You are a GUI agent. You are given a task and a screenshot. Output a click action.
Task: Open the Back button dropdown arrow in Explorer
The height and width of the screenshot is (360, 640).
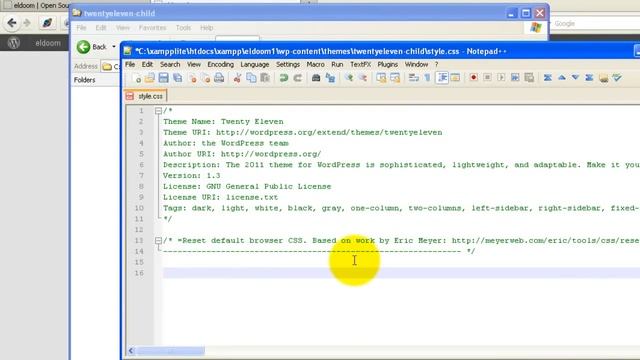(114, 47)
